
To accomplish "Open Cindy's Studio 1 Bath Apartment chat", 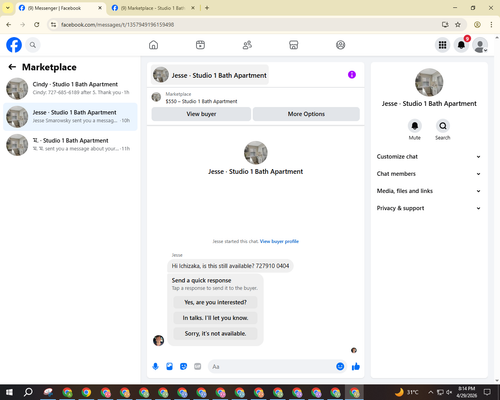I will (70, 89).
